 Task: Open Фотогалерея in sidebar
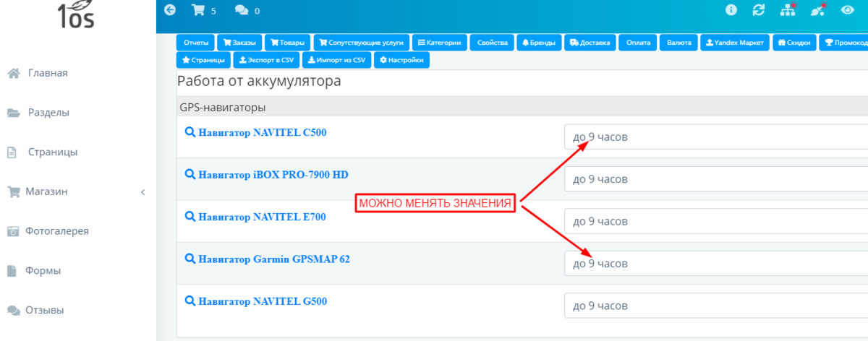coord(57,231)
